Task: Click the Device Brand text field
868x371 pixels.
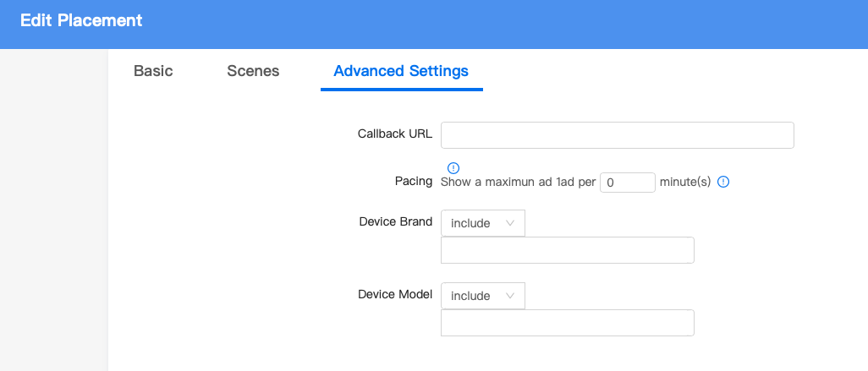Action: (x=568, y=250)
